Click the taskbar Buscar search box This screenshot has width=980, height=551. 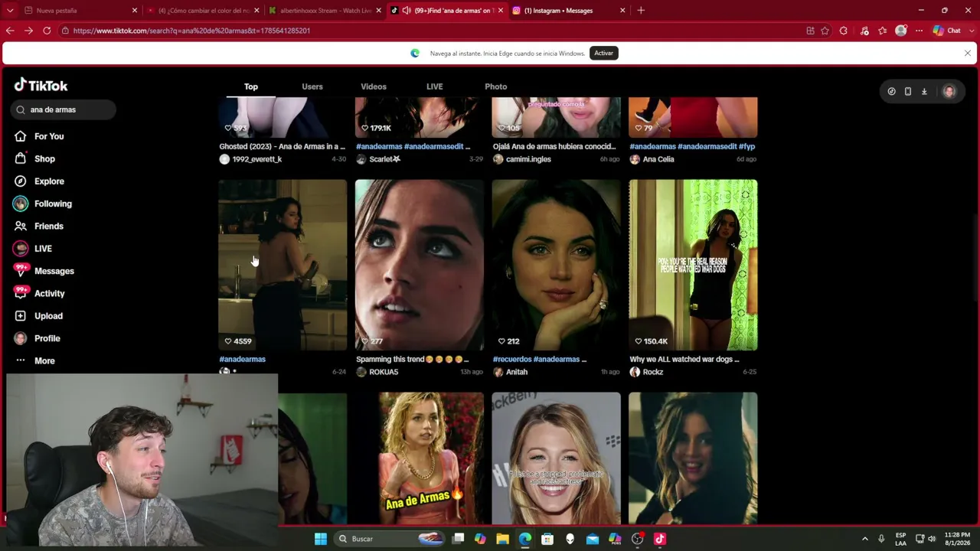click(390, 539)
